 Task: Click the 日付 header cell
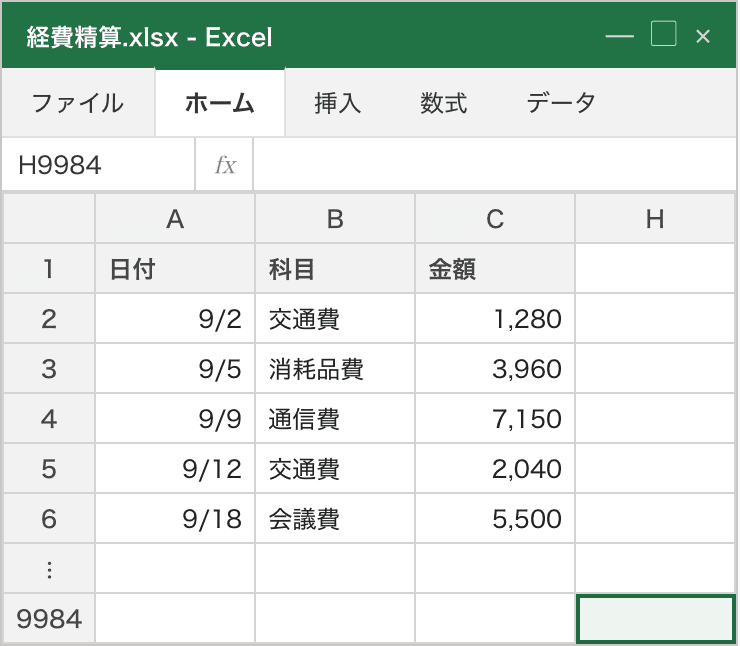(175, 268)
